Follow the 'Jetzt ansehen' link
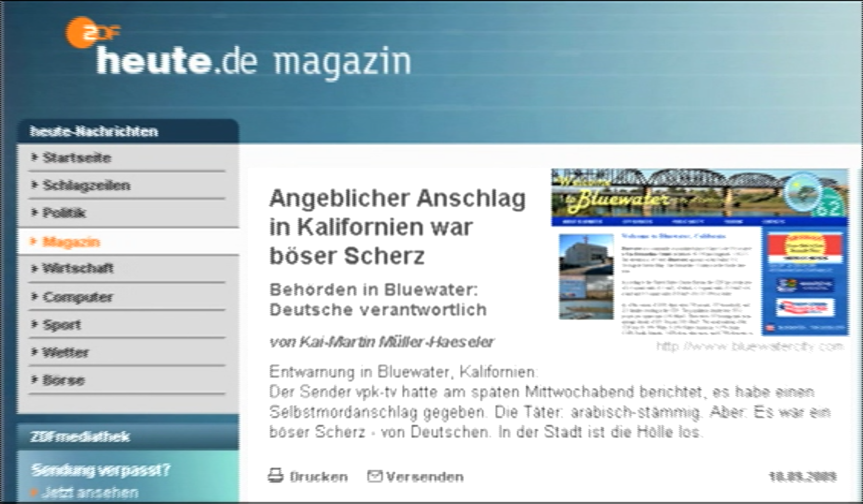Viewport: 863px width, 504px height. pos(90,493)
